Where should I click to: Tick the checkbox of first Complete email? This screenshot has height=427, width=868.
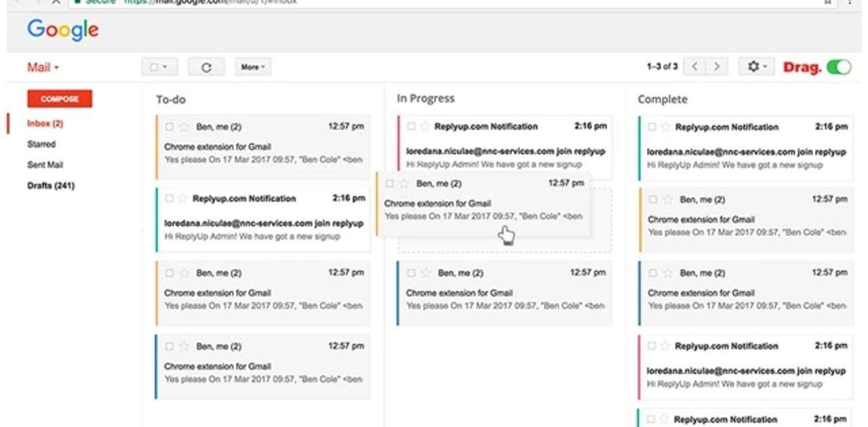click(652, 127)
